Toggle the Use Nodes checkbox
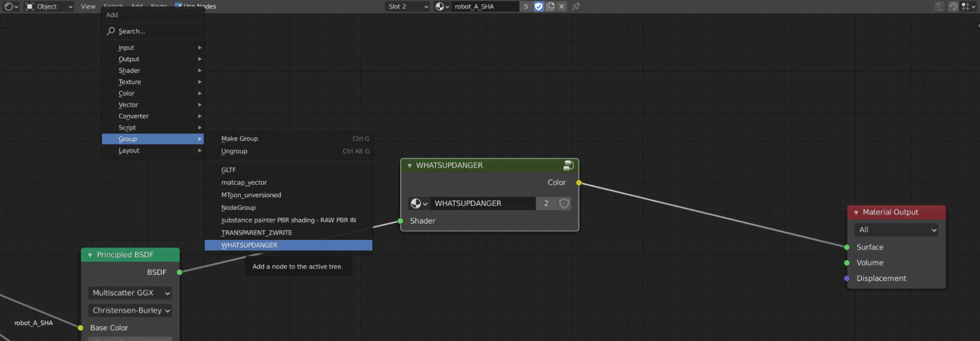980x341 pixels. tap(178, 6)
